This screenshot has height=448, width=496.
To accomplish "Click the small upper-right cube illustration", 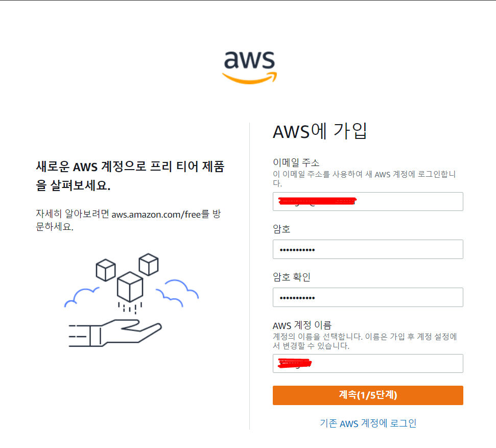I will [x=149, y=264].
